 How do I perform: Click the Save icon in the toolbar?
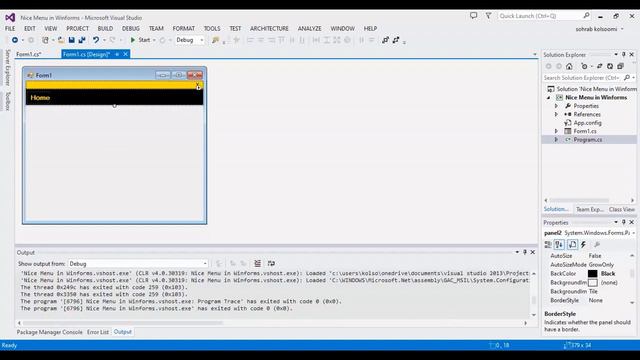[71, 40]
